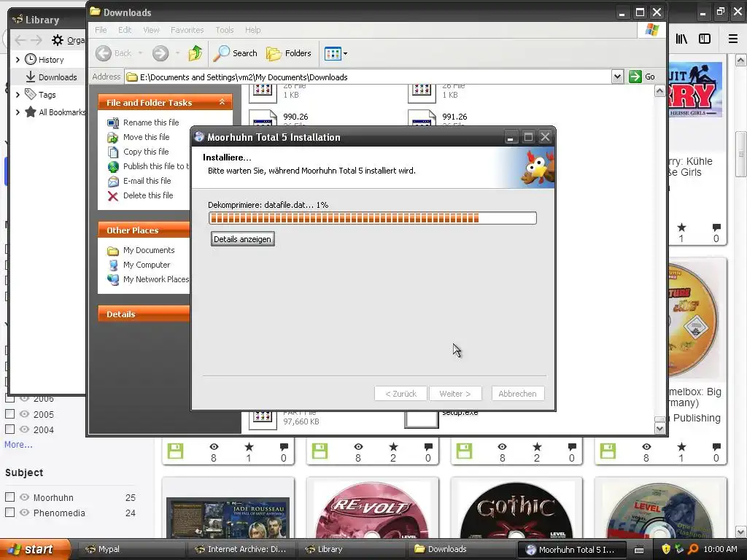747x560 pixels.
Task: Click the installer decompression progress bar
Action: (x=373, y=218)
